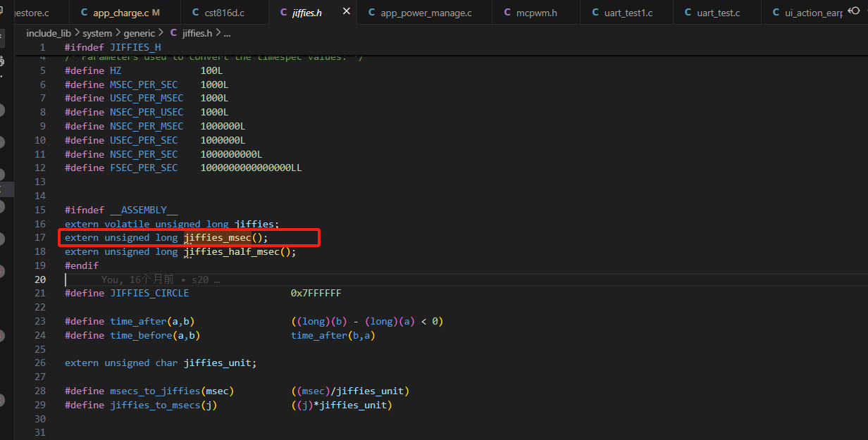Viewport: 868px width, 440px height.
Task: Click the time_before(a,b) macro name
Action: click(x=155, y=335)
